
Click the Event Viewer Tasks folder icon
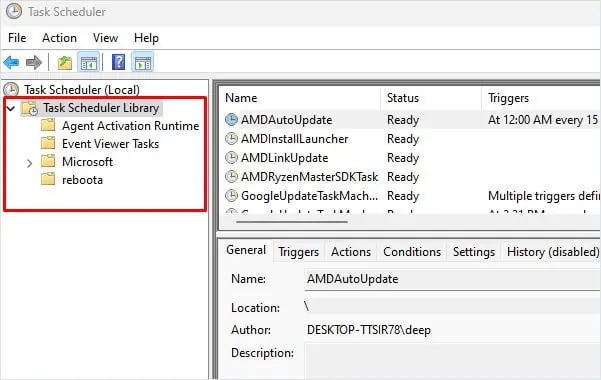[48, 143]
